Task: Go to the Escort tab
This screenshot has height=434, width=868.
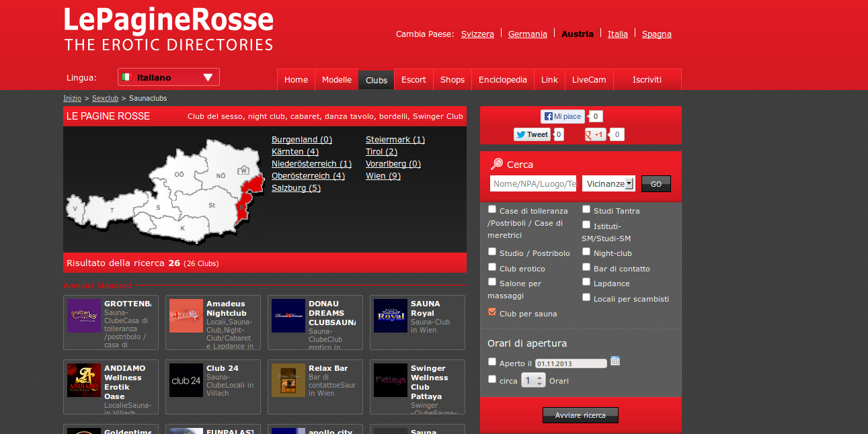Action: coord(413,80)
